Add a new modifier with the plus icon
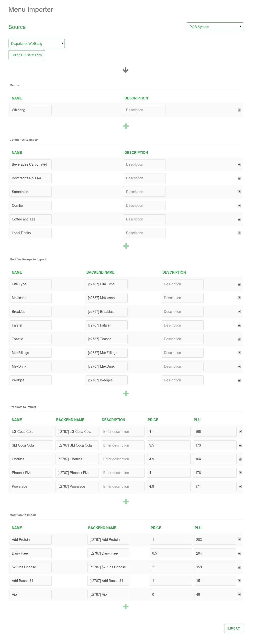Screen dimensions: 254x644 (126, 607)
